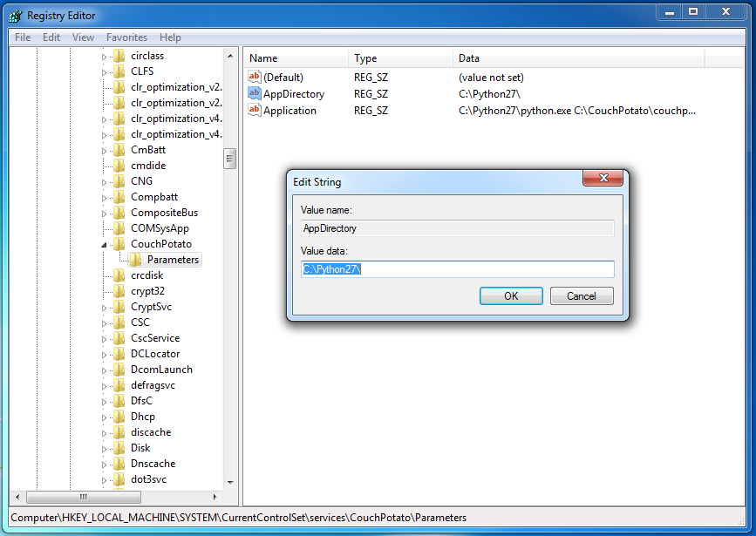Open the View menu
Image resolution: width=756 pixels, height=536 pixels.
click(83, 37)
